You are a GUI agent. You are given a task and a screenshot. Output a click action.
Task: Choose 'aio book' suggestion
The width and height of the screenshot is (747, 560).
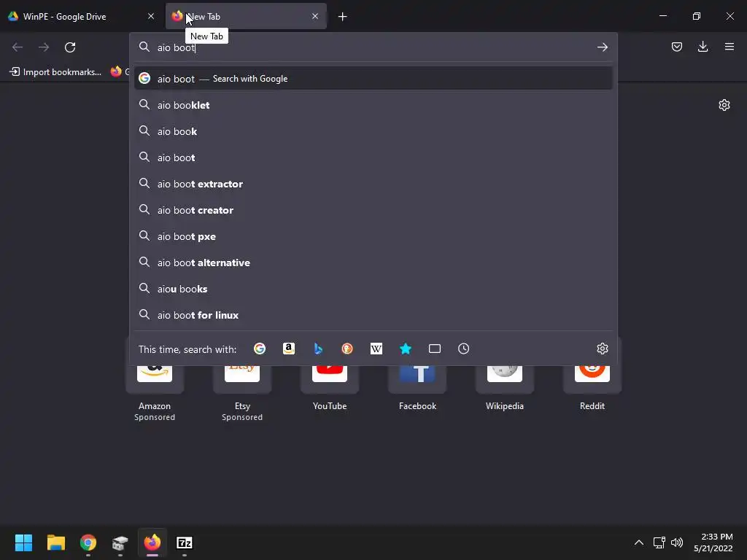373,131
